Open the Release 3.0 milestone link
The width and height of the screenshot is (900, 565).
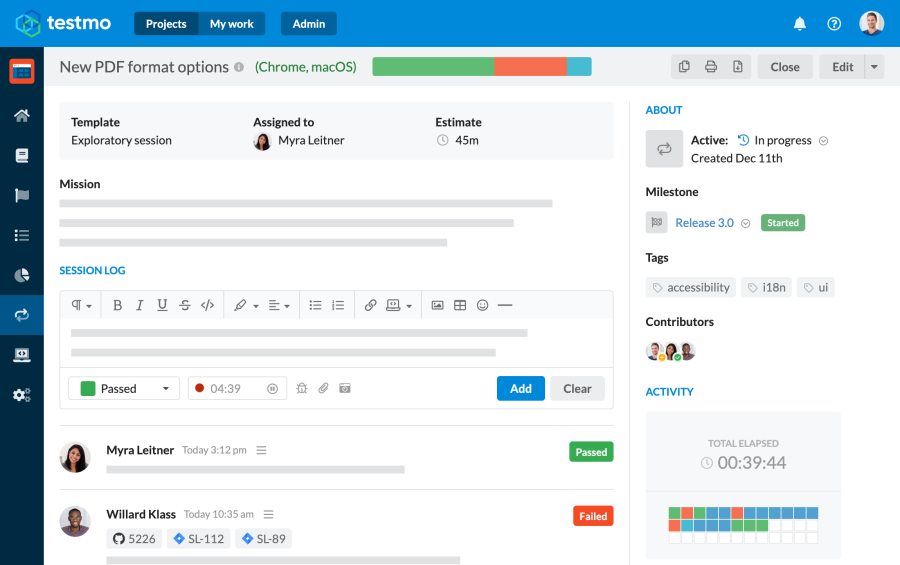[x=704, y=223]
